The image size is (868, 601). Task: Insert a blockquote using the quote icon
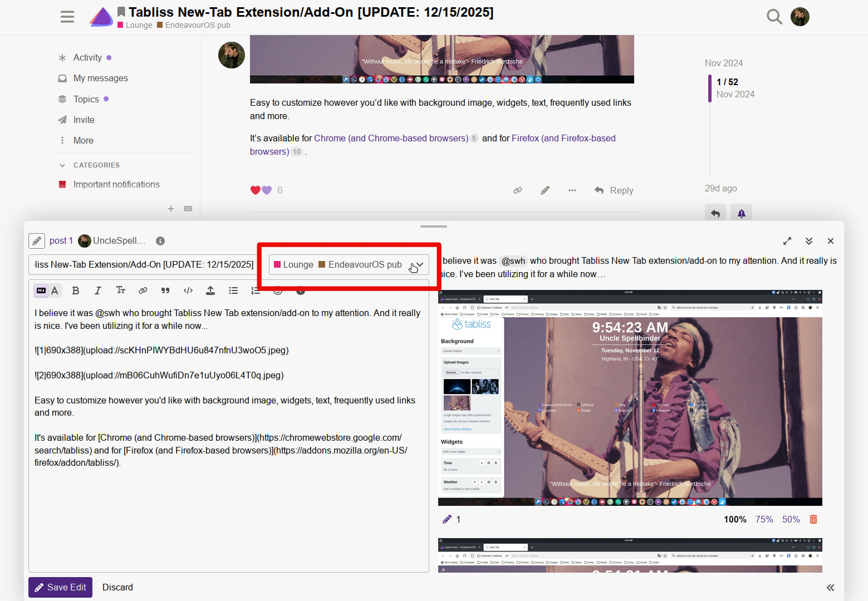165,290
